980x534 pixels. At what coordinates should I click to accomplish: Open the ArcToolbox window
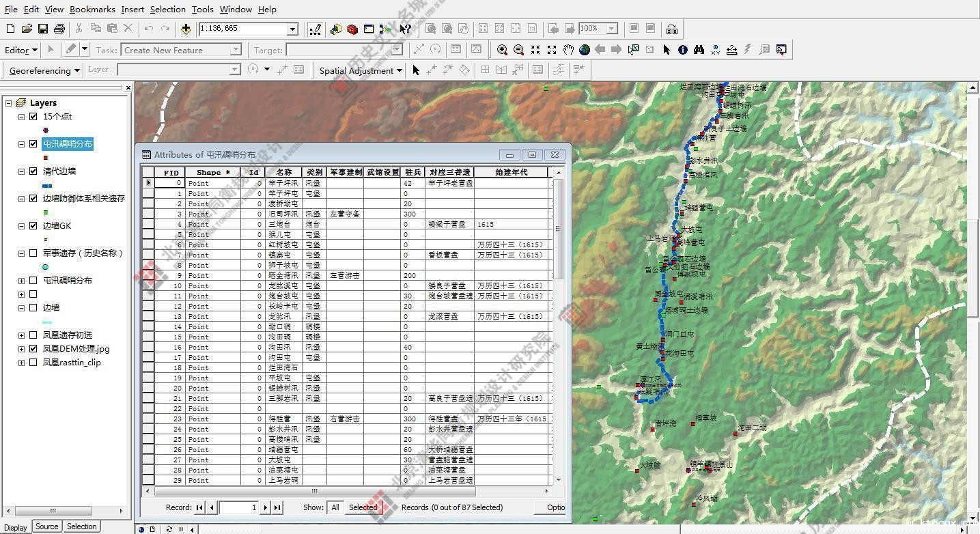point(352,29)
